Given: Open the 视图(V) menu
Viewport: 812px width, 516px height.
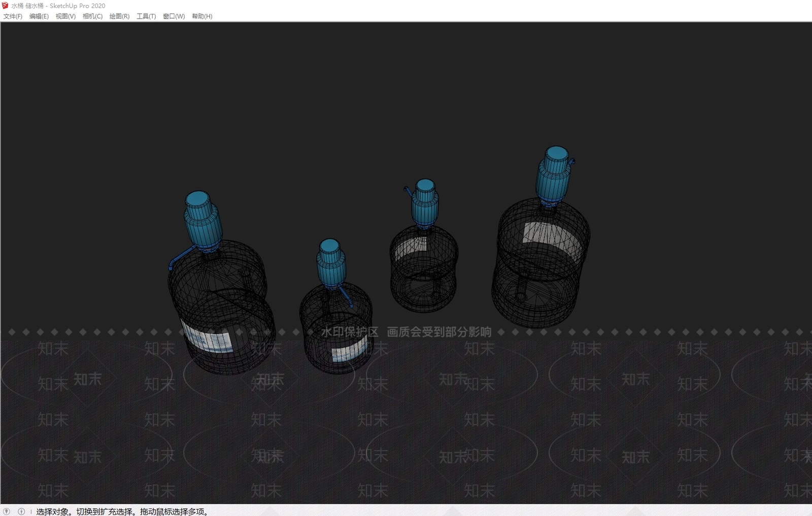Looking at the screenshot, I should click(65, 16).
